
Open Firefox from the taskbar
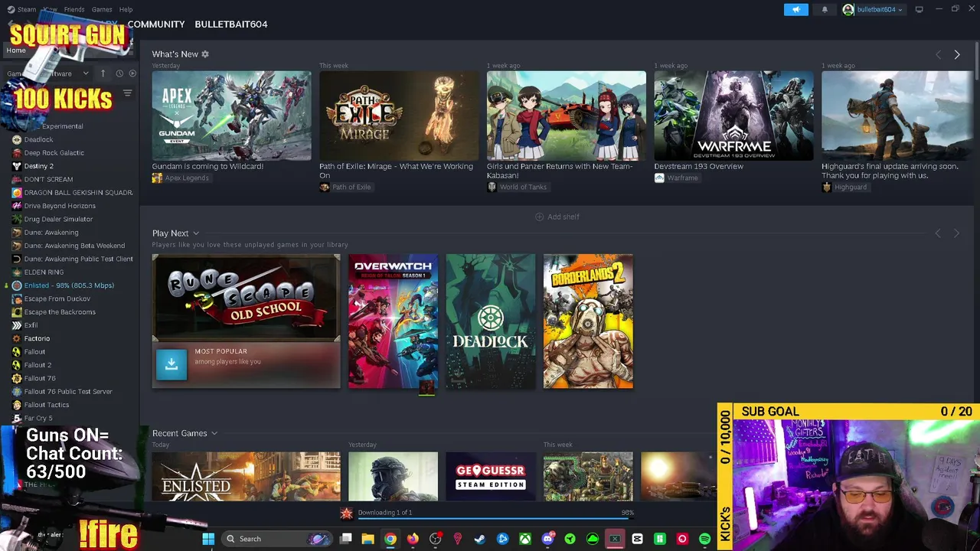point(413,539)
